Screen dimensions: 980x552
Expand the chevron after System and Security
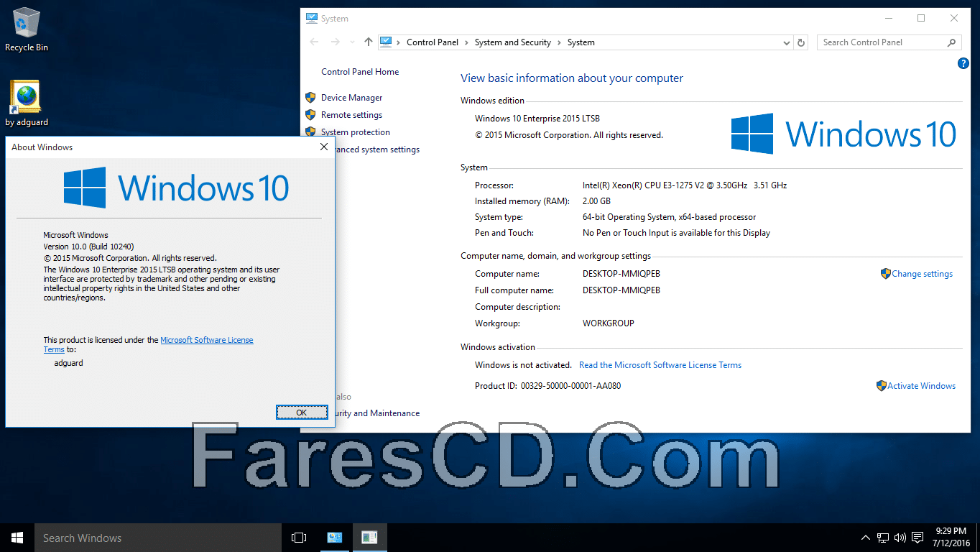click(559, 42)
